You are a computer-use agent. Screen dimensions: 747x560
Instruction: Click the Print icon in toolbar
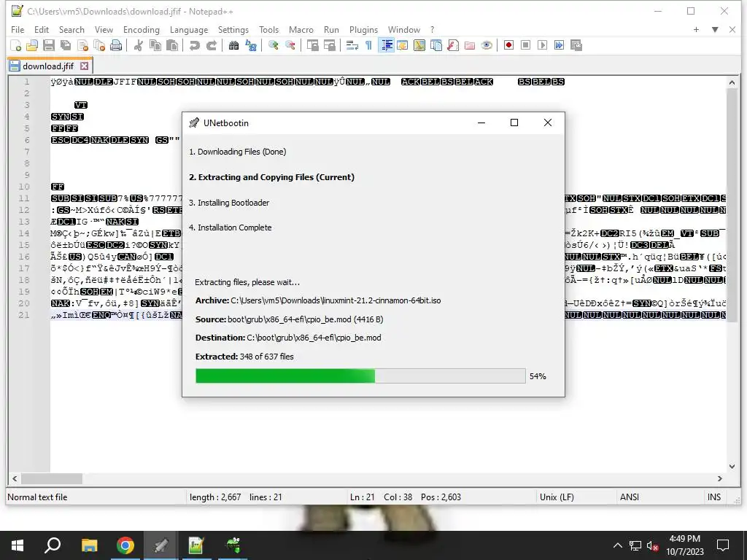[116, 45]
